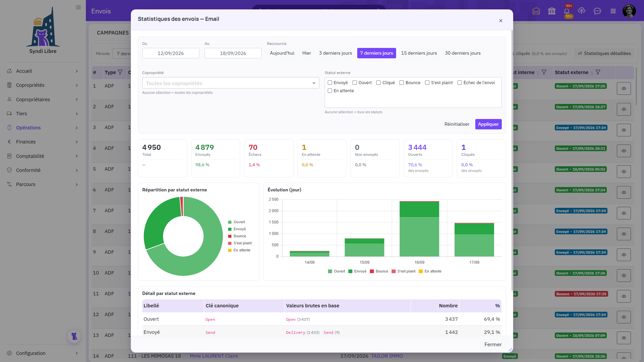Select the 3 derniers jours shortcut
The image size is (644, 362).
(x=335, y=53)
